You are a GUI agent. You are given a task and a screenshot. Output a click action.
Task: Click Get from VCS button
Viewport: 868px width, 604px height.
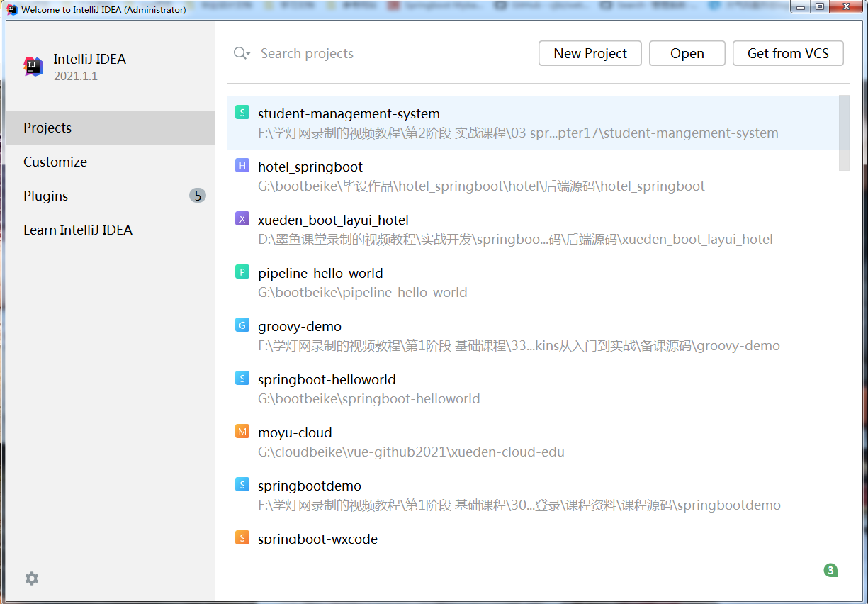tap(788, 53)
